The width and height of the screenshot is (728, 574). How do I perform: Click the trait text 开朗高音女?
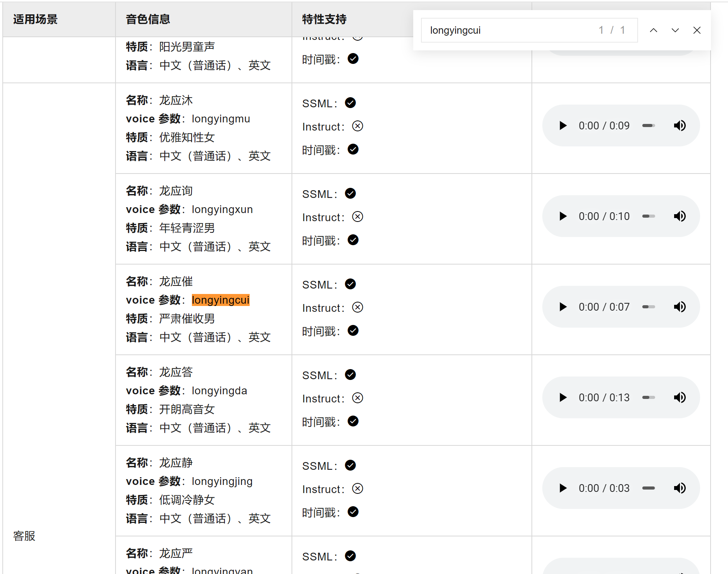(187, 409)
